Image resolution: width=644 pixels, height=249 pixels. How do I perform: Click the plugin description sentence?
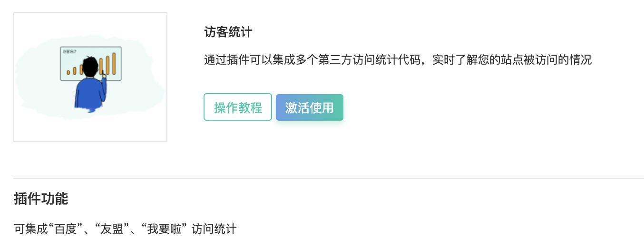click(x=398, y=60)
